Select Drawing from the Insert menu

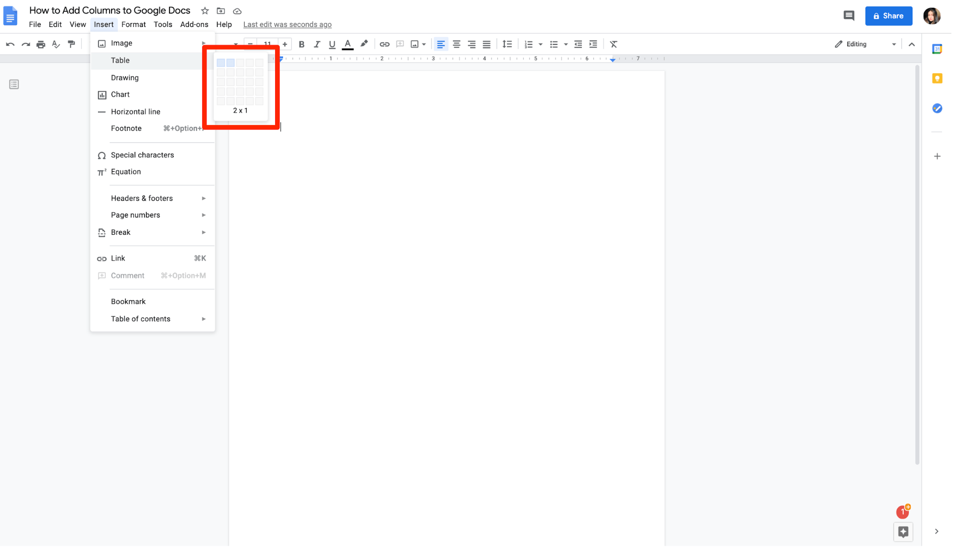pos(124,77)
